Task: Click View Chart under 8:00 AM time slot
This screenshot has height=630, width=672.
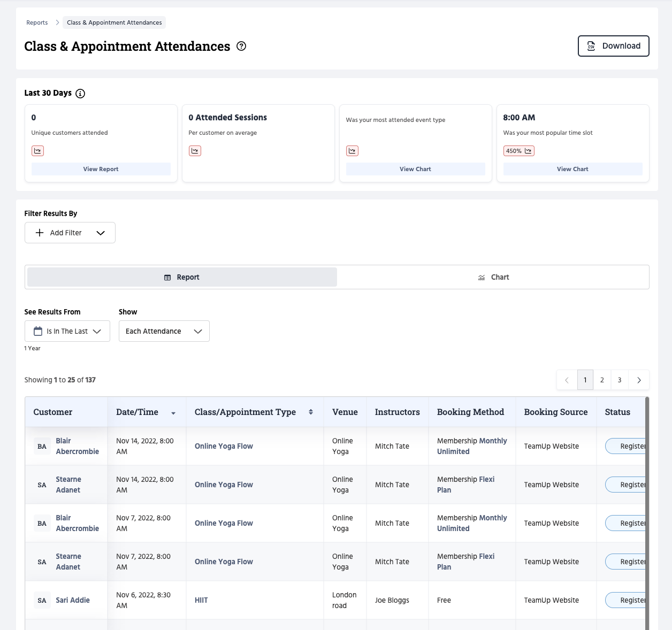Action: pos(572,169)
